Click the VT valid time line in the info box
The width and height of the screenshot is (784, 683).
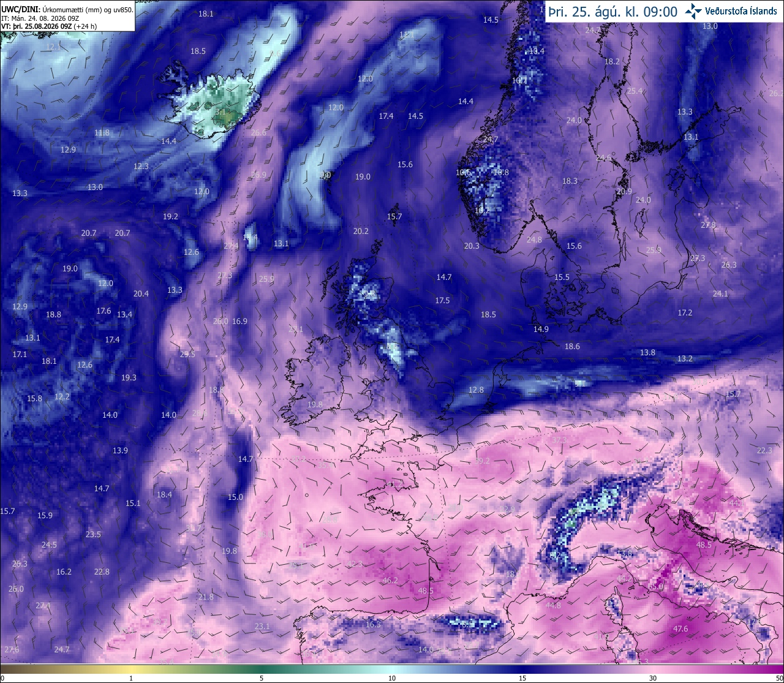tap(49, 26)
